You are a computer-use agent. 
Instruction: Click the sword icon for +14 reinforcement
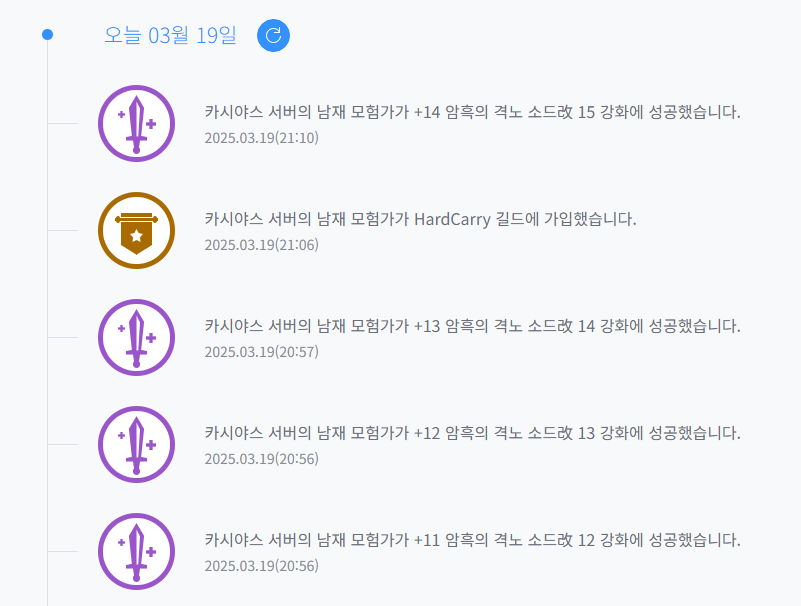coord(136,337)
